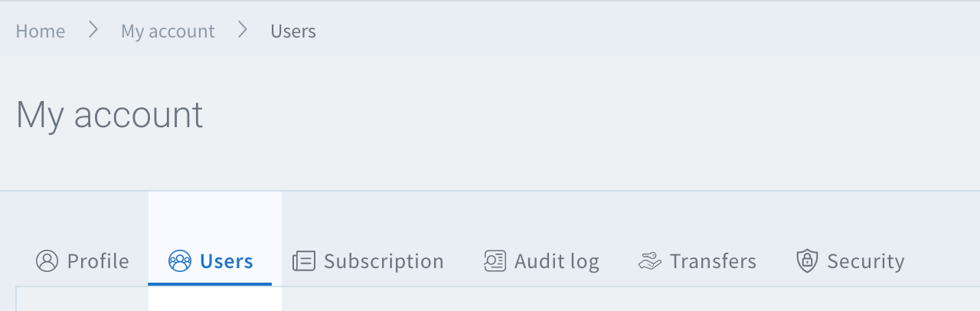Click the My account page heading

tap(109, 115)
